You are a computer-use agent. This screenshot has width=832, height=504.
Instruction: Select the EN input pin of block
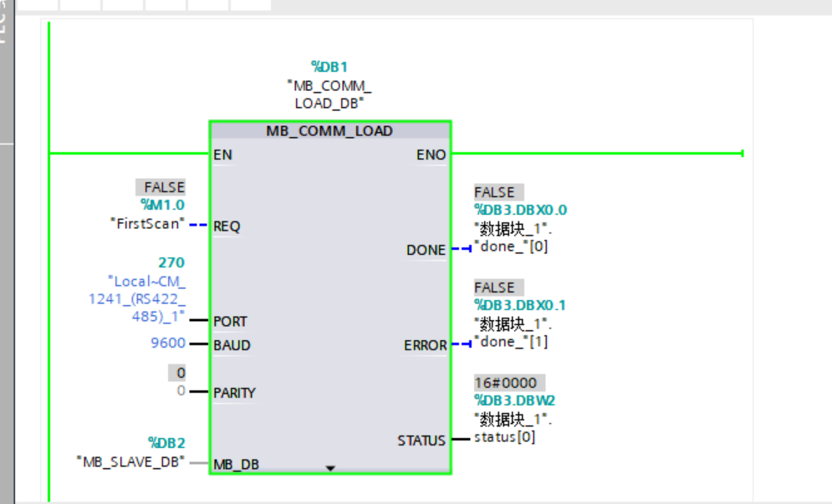[223, 155]
